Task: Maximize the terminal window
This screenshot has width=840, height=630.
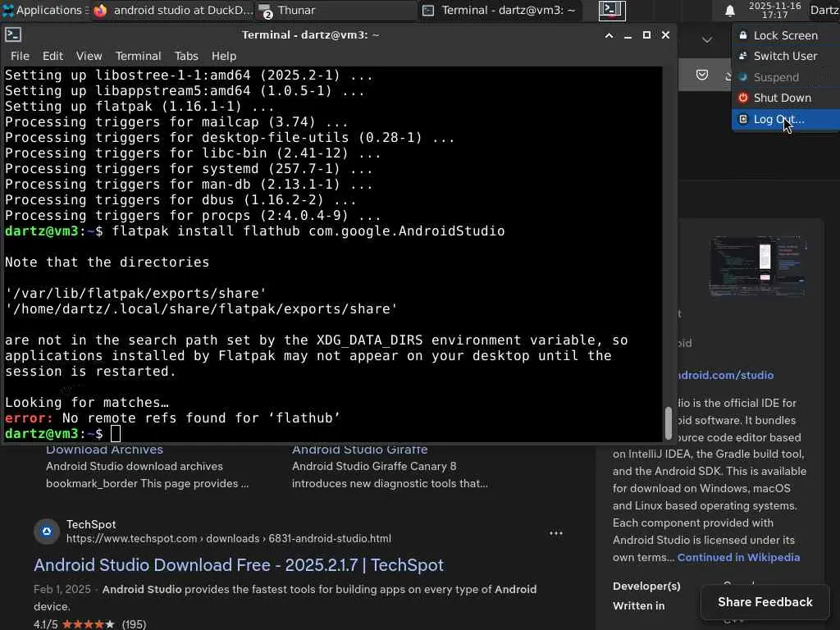Action: [x=646, y=35]
